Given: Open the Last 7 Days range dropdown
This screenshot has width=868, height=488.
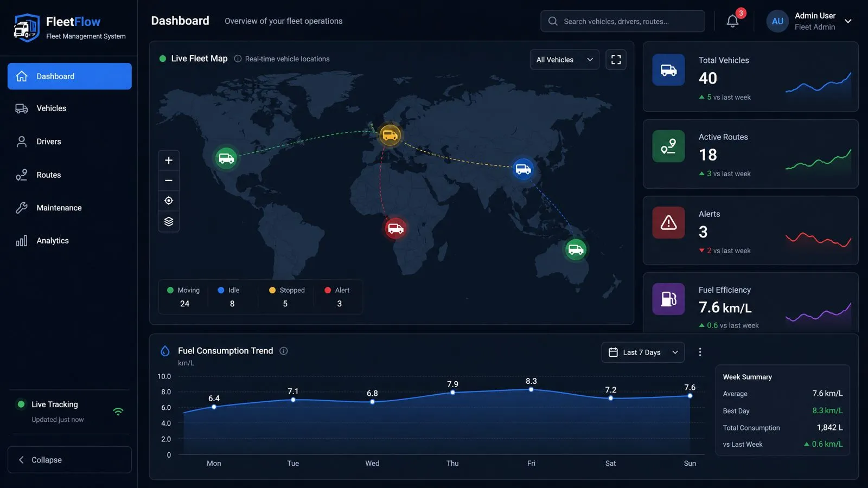Looking at the screenshot, I should pos(643,352).
